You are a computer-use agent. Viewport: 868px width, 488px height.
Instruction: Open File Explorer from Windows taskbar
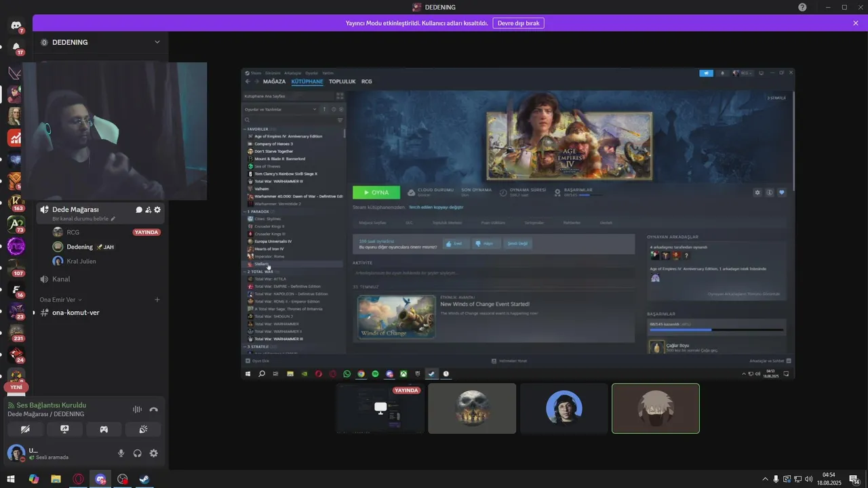pos(56,479)
